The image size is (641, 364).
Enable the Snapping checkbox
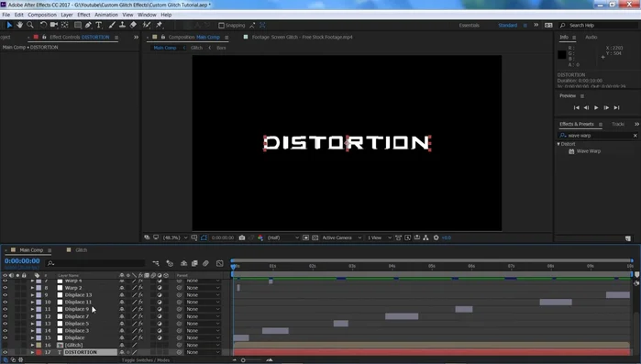pos(221,26)
